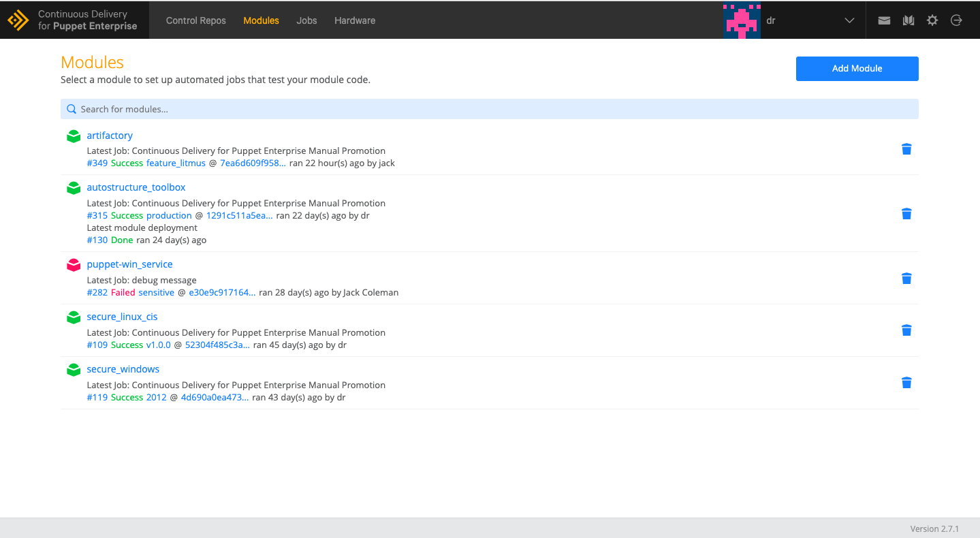Open the settings gear icon
The height and width of the screenshot is (538, 980).
coord(932,20)
